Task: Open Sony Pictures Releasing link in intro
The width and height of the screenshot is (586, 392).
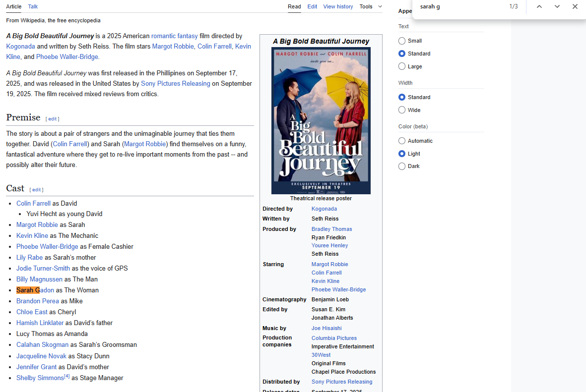Action: tap(175, 84)
